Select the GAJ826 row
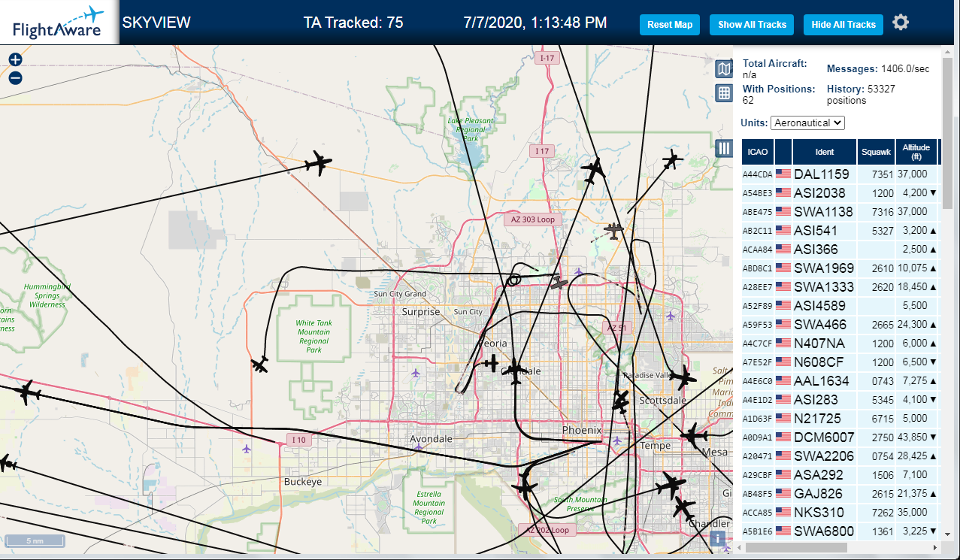 point(840,493)
